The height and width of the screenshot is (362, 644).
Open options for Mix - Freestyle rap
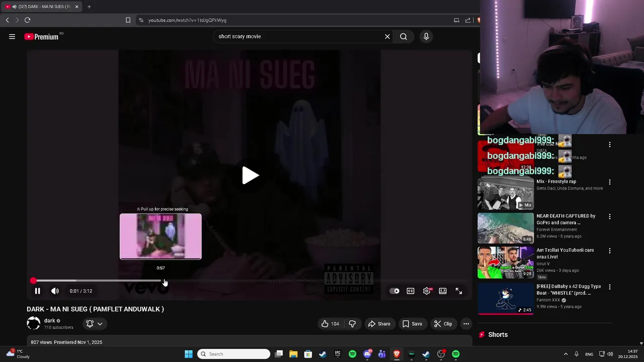coord(610,182)
